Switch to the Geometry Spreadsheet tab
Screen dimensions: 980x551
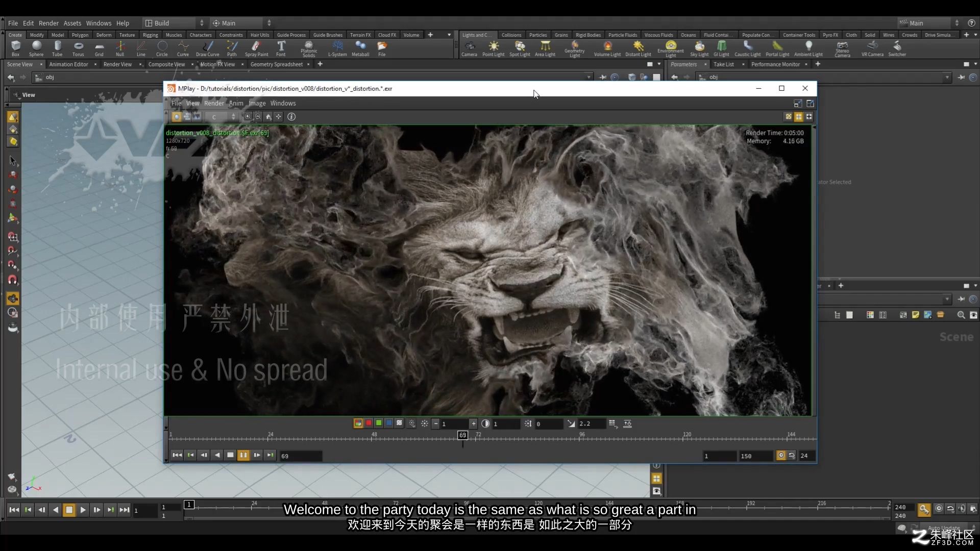(277, 64)
